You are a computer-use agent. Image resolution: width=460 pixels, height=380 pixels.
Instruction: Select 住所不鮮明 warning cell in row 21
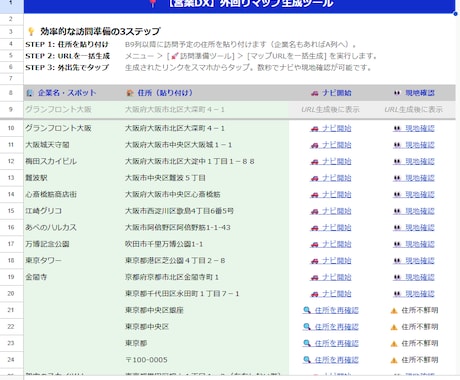coord(414,310)
